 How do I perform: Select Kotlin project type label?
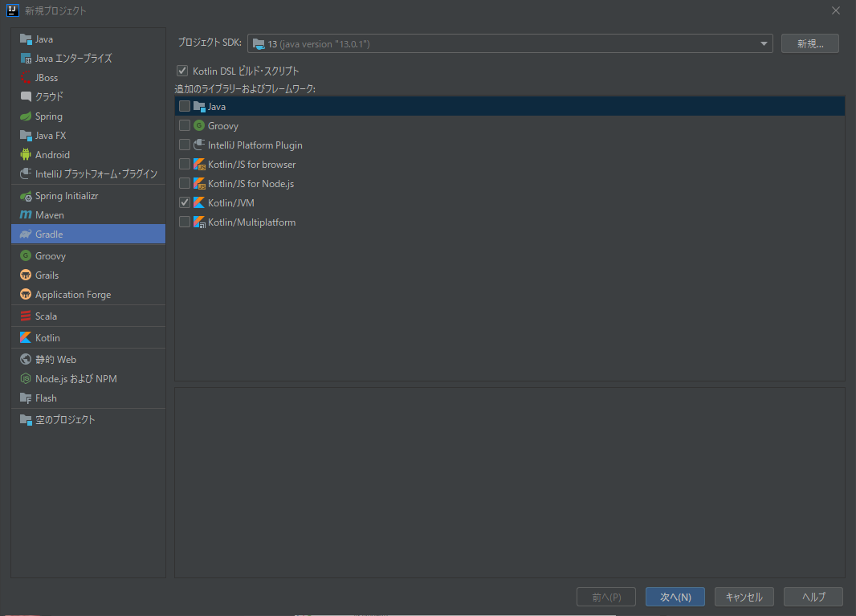[x=47, y=338]
